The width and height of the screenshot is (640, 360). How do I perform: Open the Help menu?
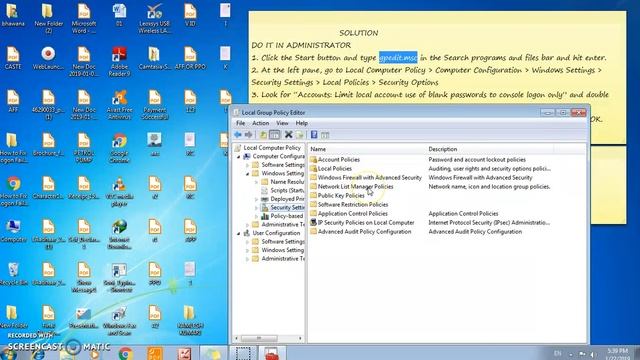point(302,123)
